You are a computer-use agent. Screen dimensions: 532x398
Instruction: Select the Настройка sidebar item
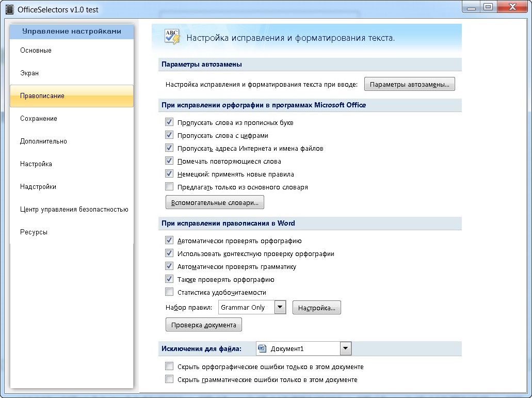point(72,164)
